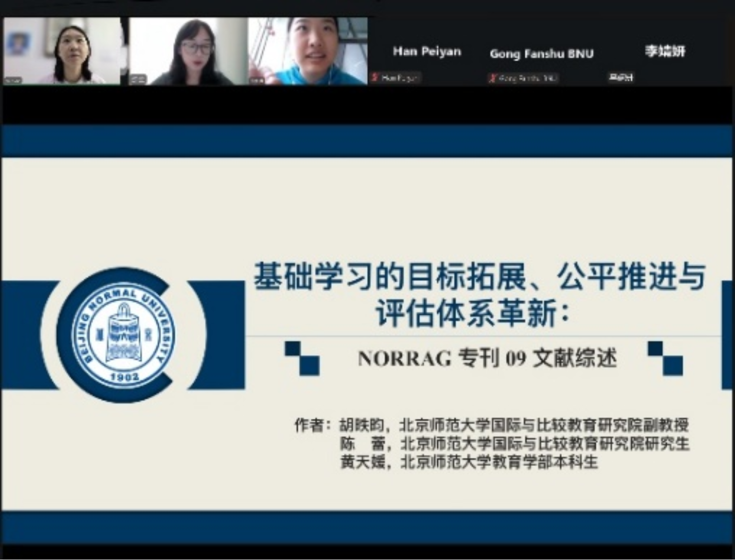Select the leftmost participant video thumbnail
The height and width of the screenshot is (560, 735).
tap(62, 51)
